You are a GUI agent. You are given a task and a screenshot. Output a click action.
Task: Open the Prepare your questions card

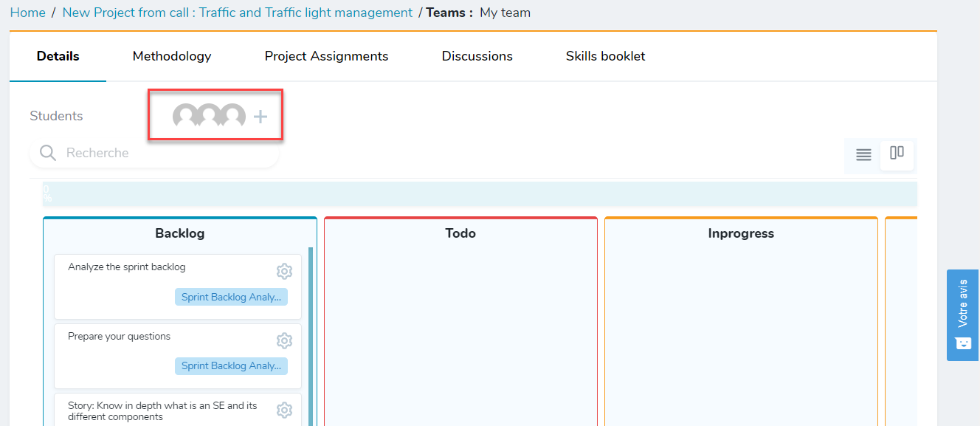178,356
